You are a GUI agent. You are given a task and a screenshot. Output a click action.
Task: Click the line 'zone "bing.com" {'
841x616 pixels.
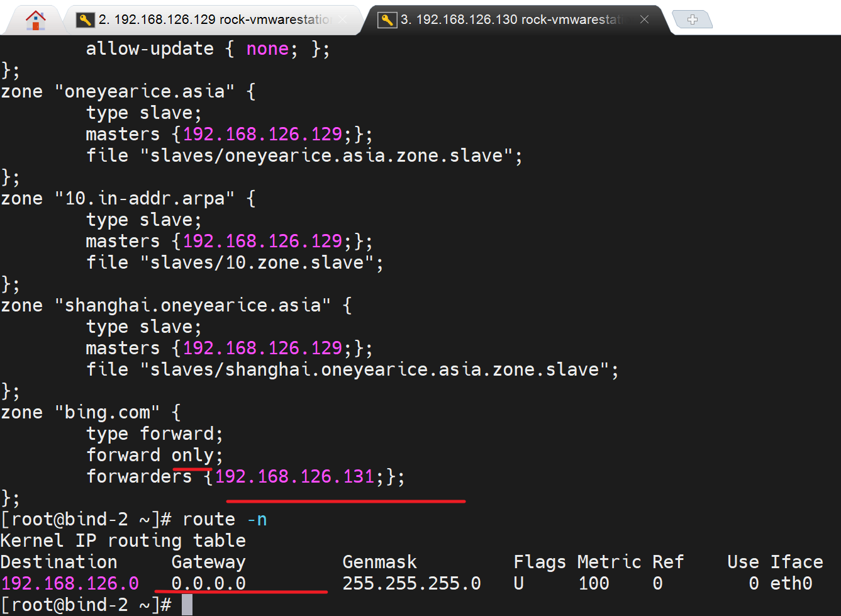[91, 413]
